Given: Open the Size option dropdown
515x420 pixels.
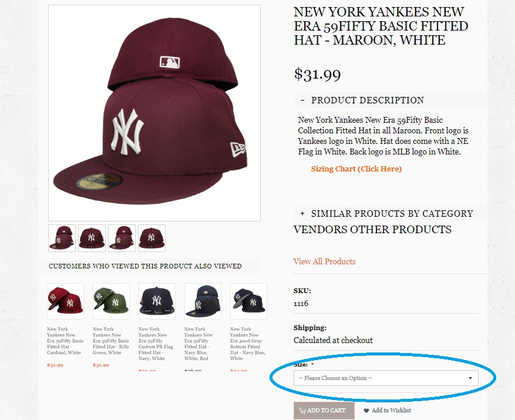Looking at the screenshot, I should pyautogui.click(x=386, y=378).
